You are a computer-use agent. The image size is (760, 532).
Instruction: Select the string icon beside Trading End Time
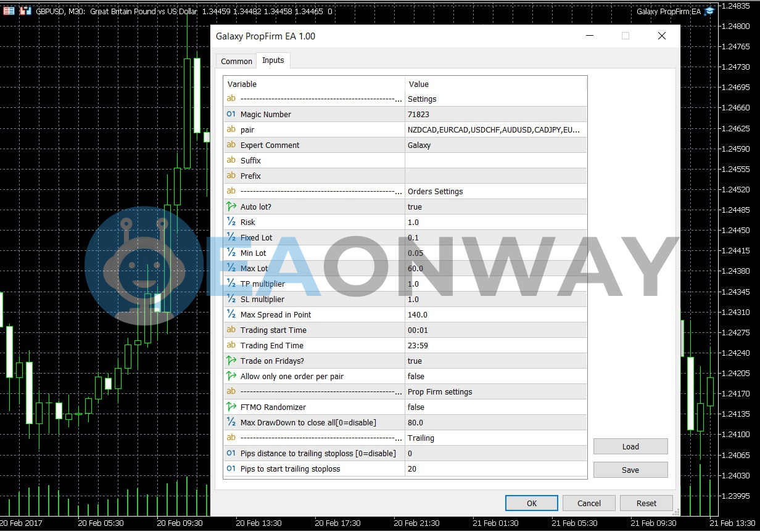(x=231, y=345)
